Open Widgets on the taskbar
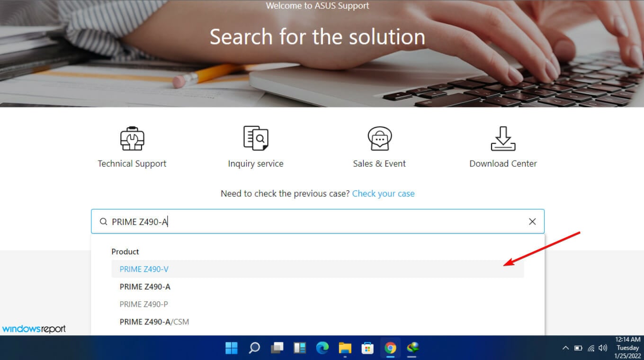The width and height of the screenshot is (644, 360). tap(300, 348)
